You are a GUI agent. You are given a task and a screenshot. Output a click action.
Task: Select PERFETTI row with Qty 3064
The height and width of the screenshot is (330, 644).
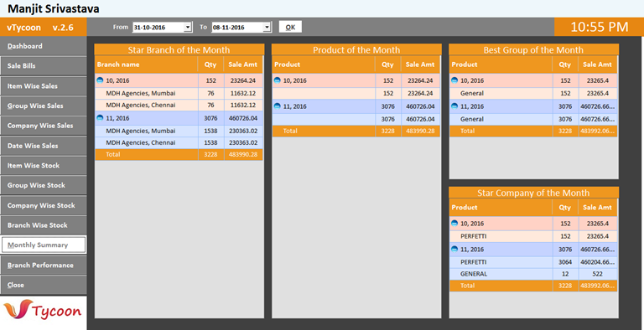click(533, 262)
